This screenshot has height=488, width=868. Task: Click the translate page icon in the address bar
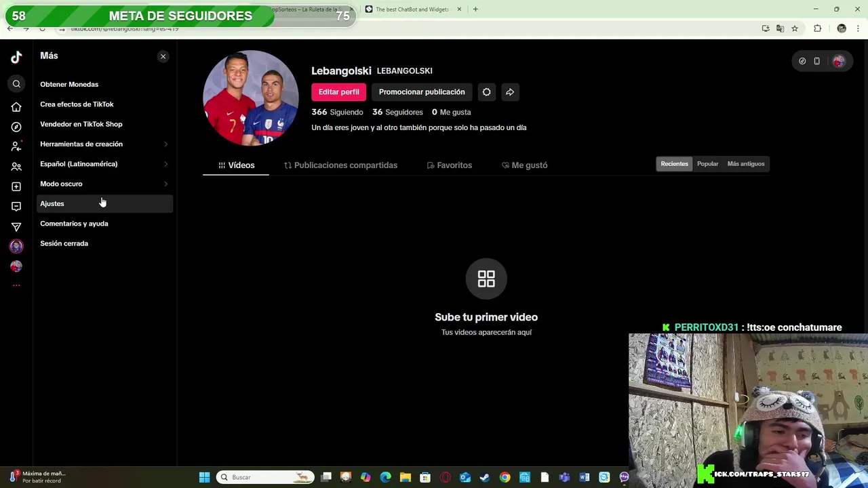click(x=780, y=28)
